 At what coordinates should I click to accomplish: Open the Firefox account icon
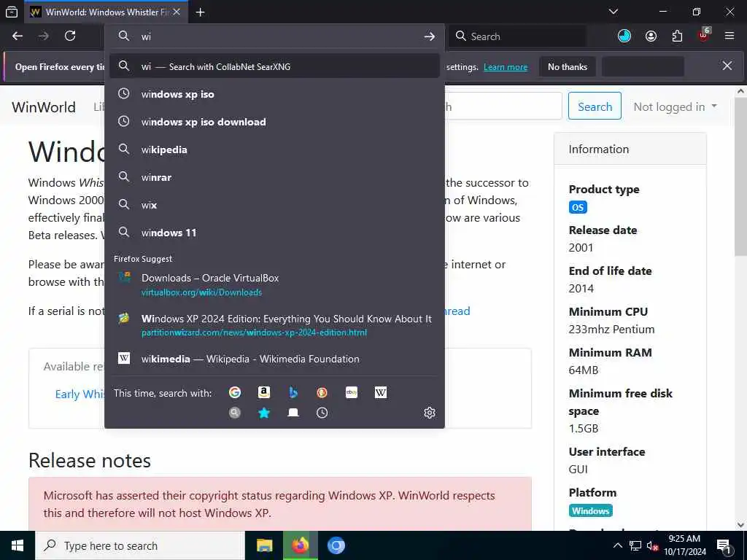tap(651, 36)
